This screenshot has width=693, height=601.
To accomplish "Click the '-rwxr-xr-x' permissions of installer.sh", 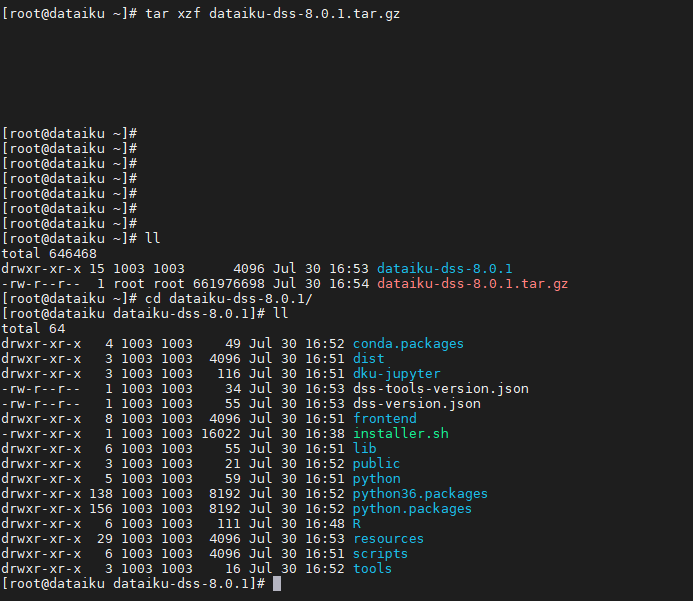I will pyautogui.click(x=41, y=434).
